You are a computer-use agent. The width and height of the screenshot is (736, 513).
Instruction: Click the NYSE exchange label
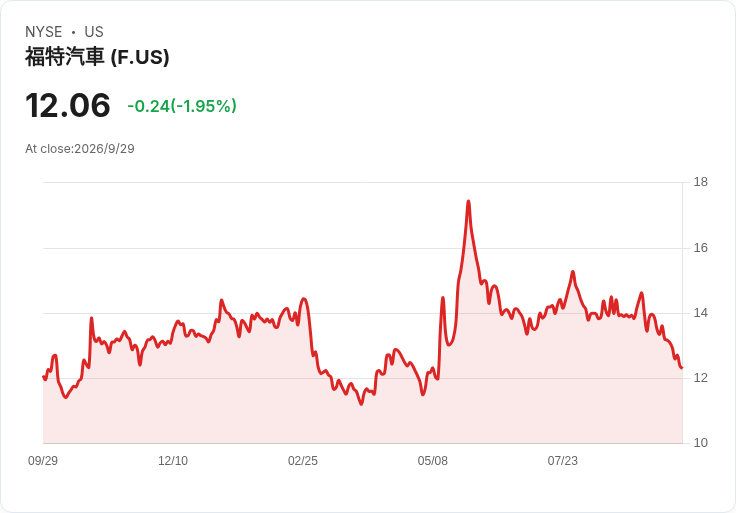pos(44,32)
